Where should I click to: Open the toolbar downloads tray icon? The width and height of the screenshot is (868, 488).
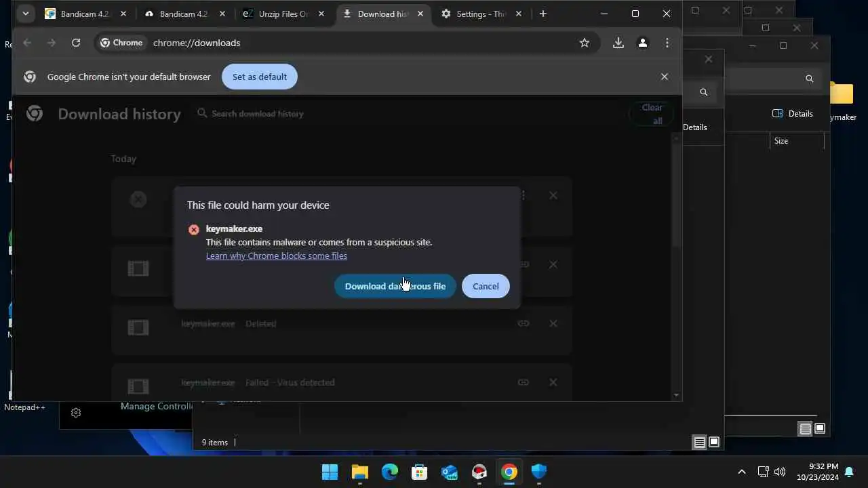pos(618,43)
